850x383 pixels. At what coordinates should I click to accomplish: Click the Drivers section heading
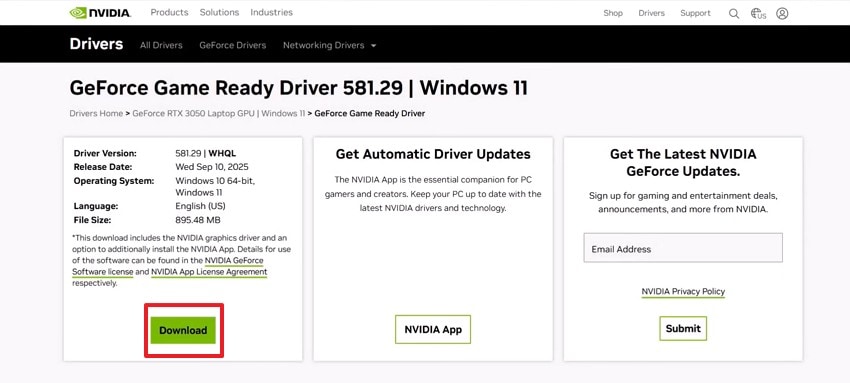tap(96, 44)
